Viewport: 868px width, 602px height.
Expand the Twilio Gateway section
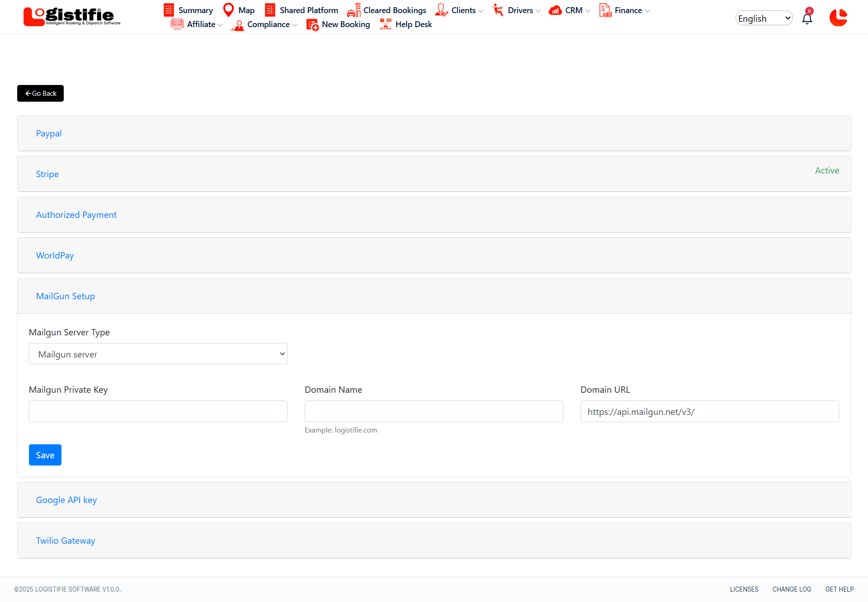pyautogui.click(x=66, y=541)
